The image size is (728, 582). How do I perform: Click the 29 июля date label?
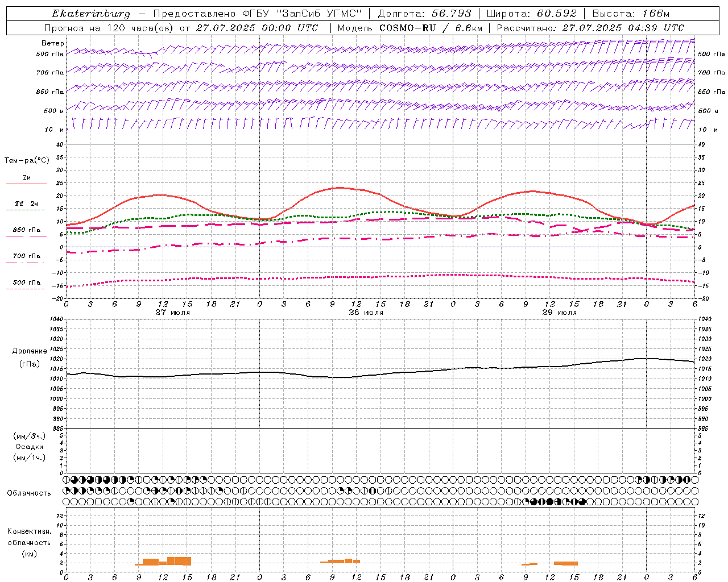point(560,313)
